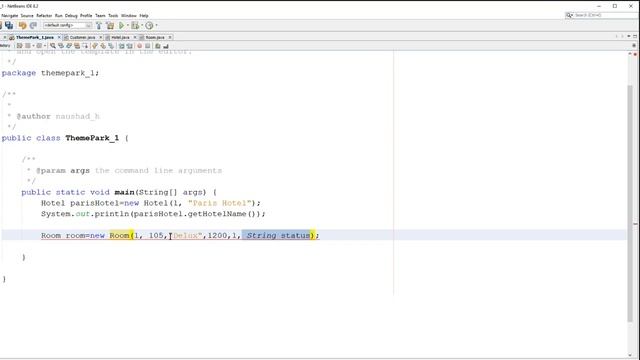The width and height of the screenshot is (640, 360).
Task: Click the Redo arrow icon
Action: point(33,25)
